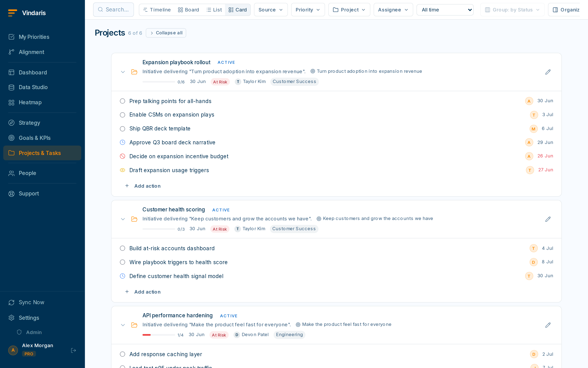
Task: Check off Enable CSMs on expansion plays
Action: 122,115
